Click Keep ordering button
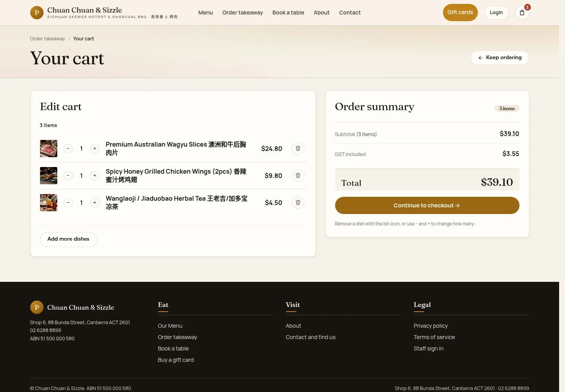The width and height of the screenshot is (565, 392). [500, 58]
